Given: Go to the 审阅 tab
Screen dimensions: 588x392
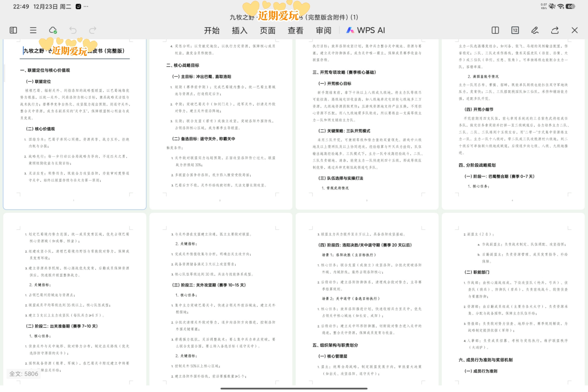Looking at the screenshot, I should (x=323, y=30).
